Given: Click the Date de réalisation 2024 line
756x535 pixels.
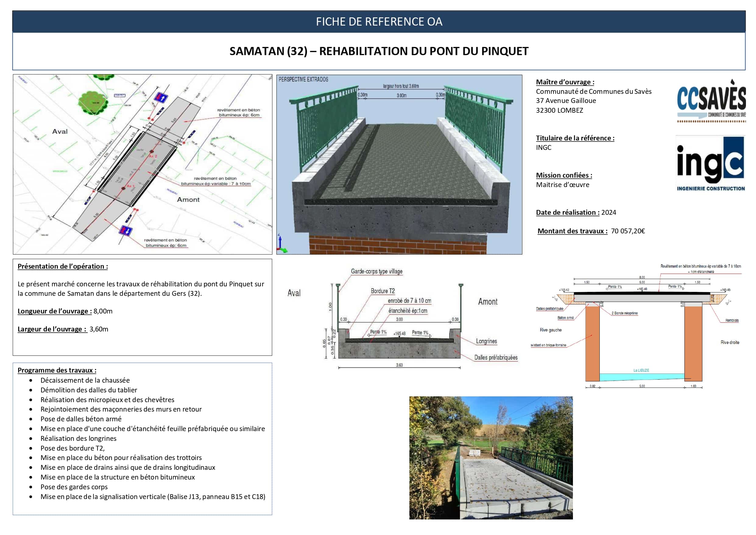Looking at the screenshot, I should point(576,212).
